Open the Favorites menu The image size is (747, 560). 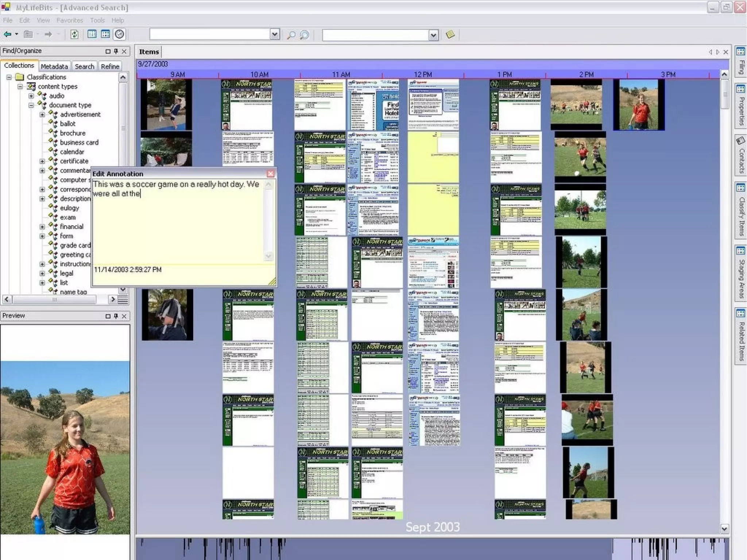tap(70, 20)
